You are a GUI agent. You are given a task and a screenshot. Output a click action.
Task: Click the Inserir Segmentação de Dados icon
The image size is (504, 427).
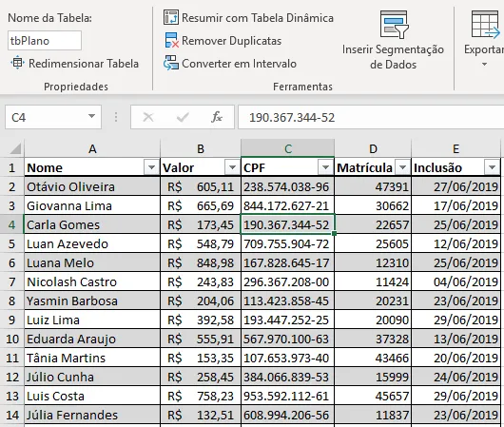[x=394, y=25]
